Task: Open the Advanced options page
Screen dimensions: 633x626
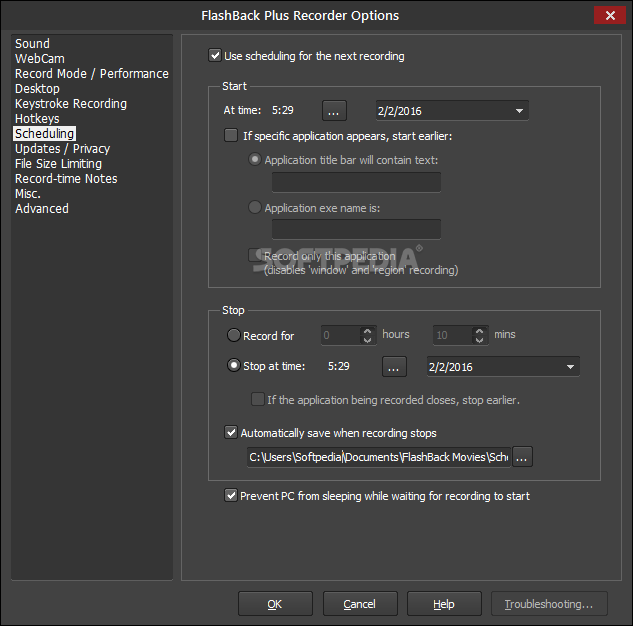Action: (x=42, y=209)
